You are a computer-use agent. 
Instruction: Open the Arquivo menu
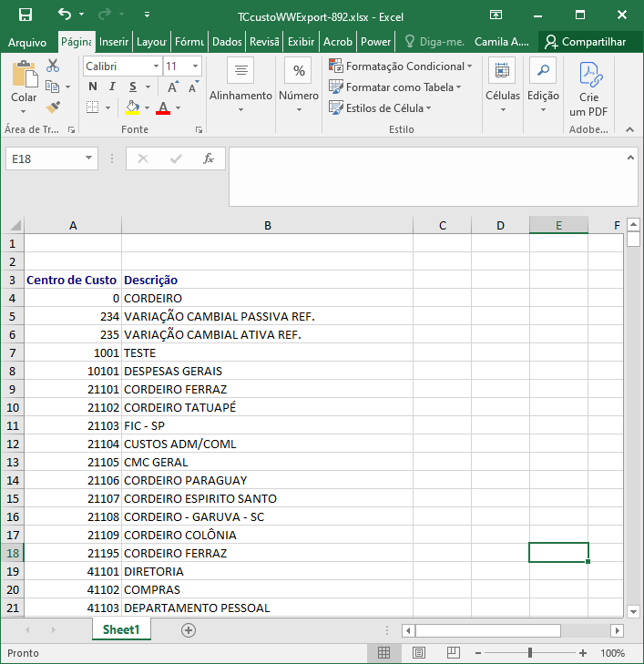tap(27, 42)
